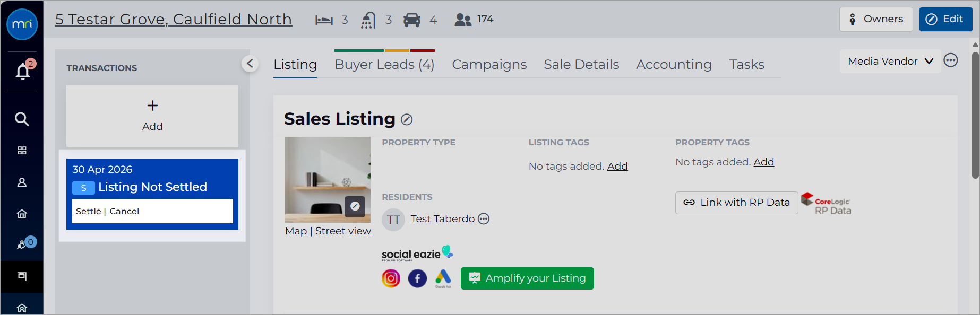Open the notifications bell
The height and width of the screenshot is (315, 980).
[23, 71]
